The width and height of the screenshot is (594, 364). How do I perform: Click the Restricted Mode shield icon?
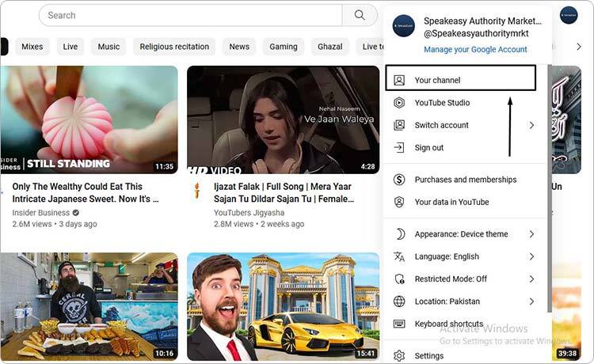(x=399, y=279)
